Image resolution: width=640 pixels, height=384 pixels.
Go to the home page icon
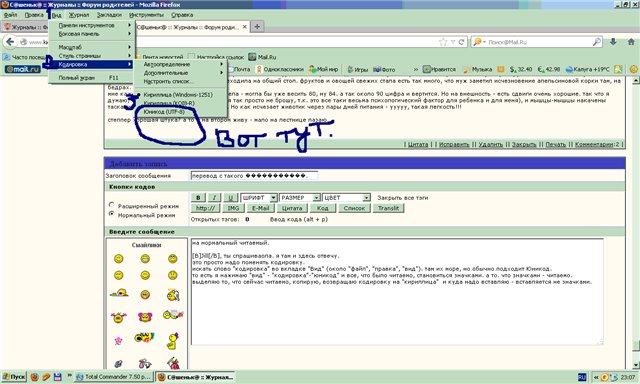[631, 42]
